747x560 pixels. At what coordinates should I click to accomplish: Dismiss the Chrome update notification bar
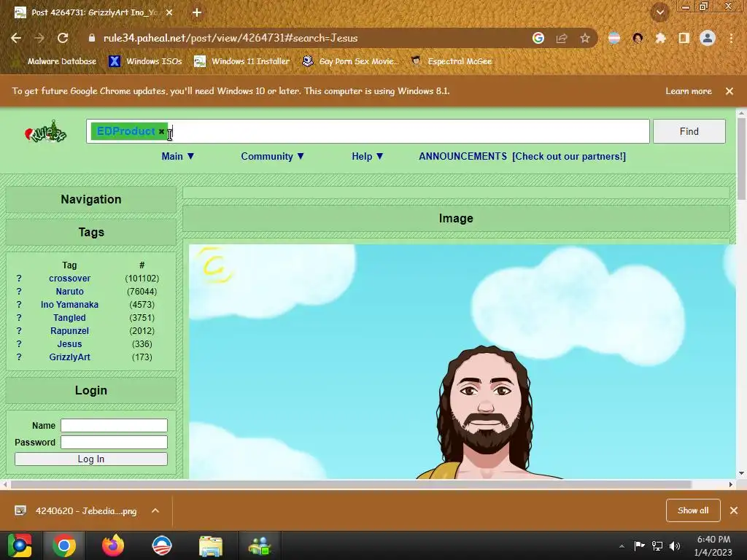click(x=729, y=91)
